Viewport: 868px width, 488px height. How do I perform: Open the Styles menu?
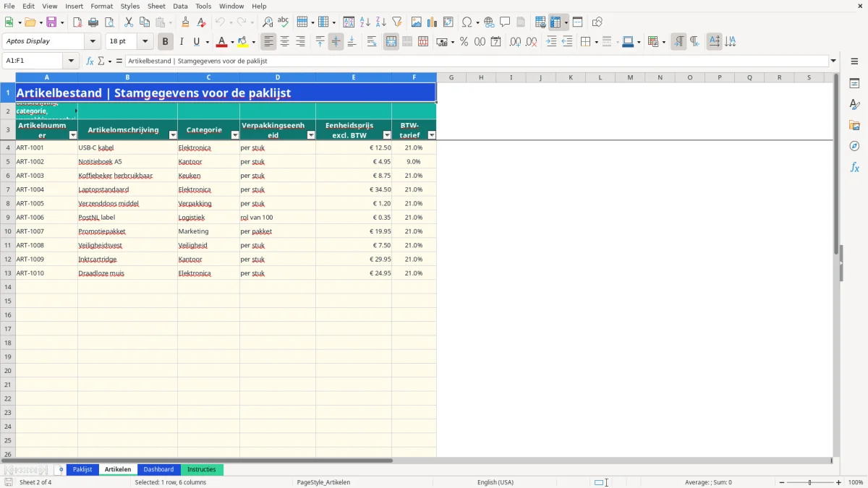click(130, 6)
